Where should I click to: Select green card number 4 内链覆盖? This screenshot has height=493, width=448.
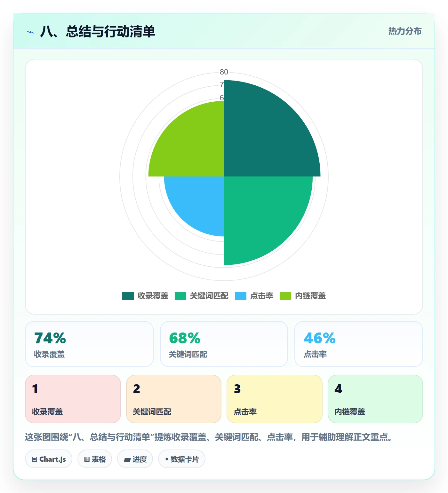click(375, 399)
